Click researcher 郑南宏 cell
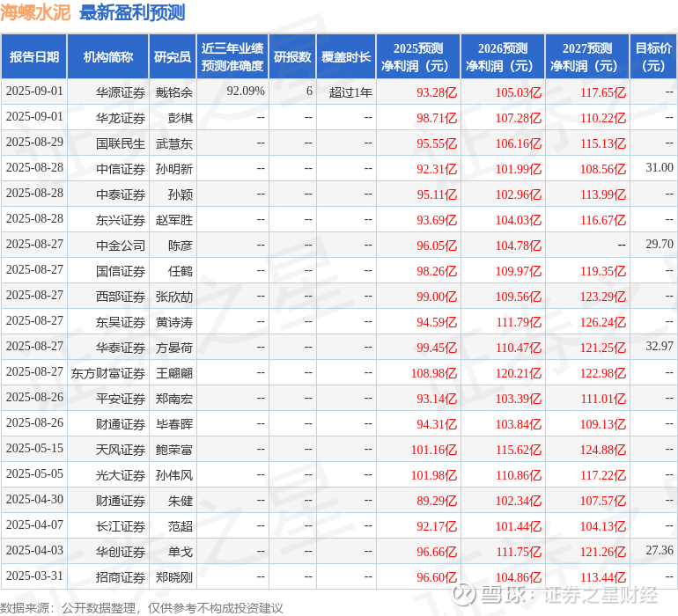Viewport: 678px width, 616px height. point(173,398)
